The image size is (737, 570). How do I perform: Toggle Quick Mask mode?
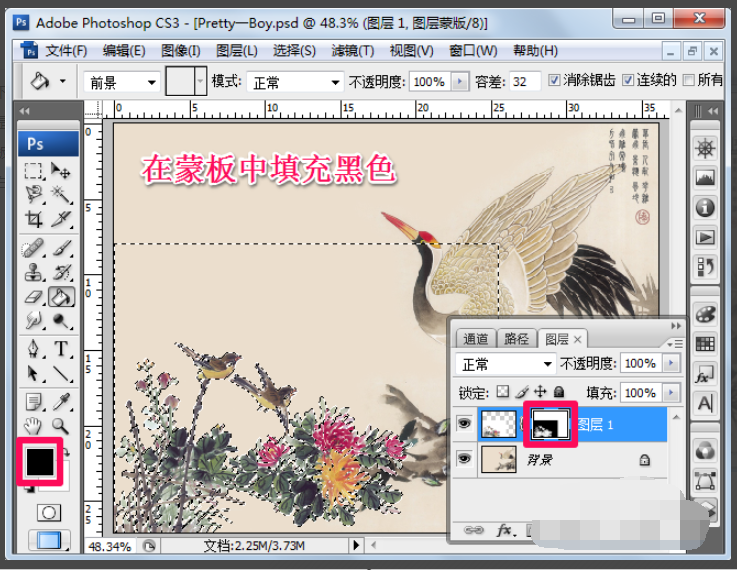48,513
